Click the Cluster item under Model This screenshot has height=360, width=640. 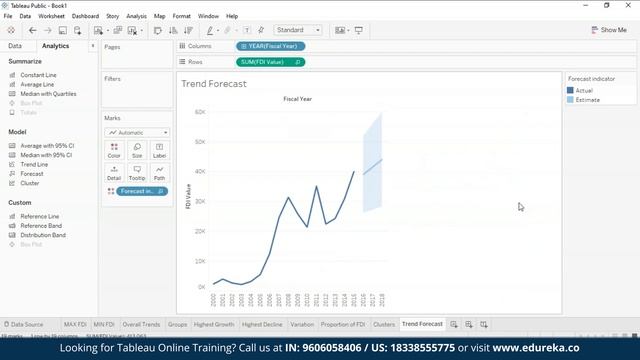pyautogui.click(x=30, y=183)
